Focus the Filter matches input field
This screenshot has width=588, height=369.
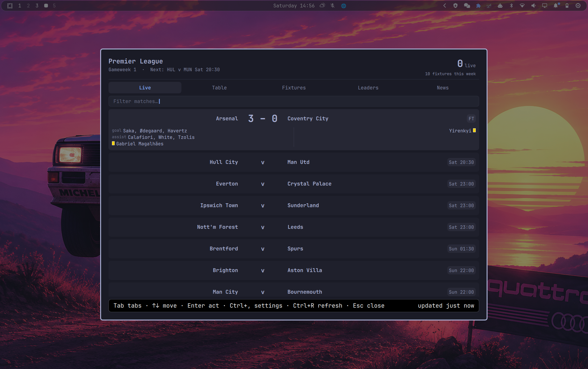(294, 101)
